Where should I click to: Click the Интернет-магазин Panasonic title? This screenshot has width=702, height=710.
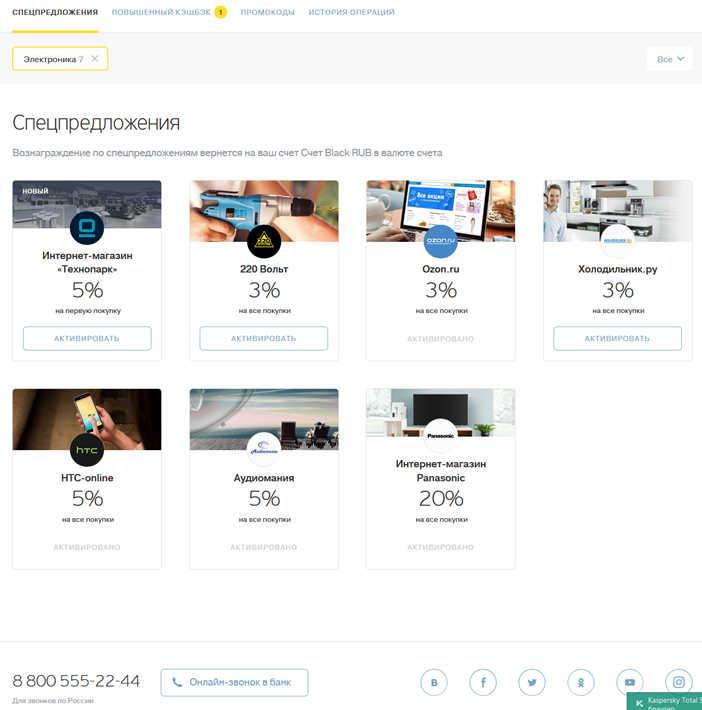(x=441, y=471)
